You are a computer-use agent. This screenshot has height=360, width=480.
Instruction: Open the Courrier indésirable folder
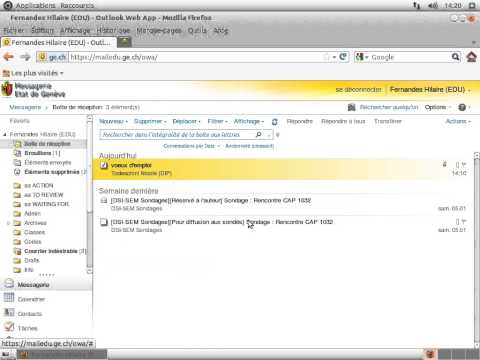click(51, 251)
